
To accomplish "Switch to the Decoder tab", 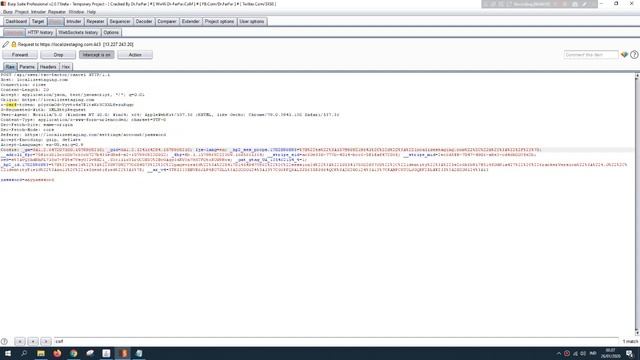I will 144,22.
